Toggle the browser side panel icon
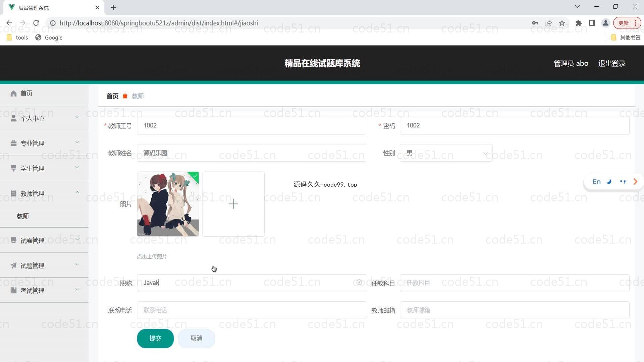The image size is (644, 362). coord(592,23)
